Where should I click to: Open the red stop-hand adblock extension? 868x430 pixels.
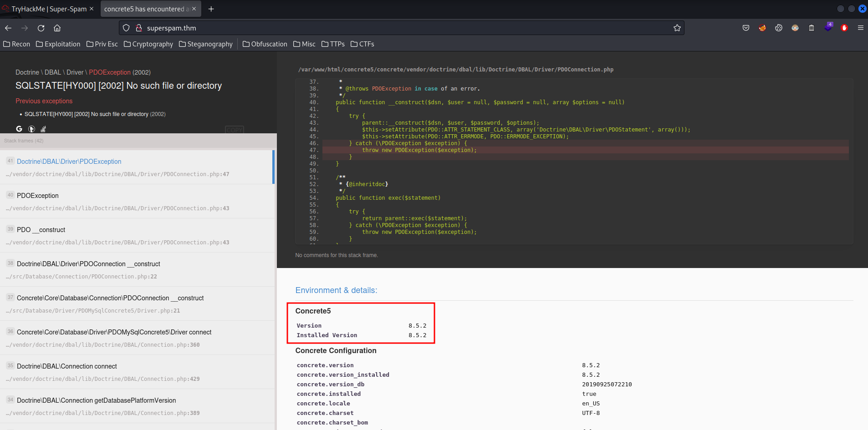point(844,28)
